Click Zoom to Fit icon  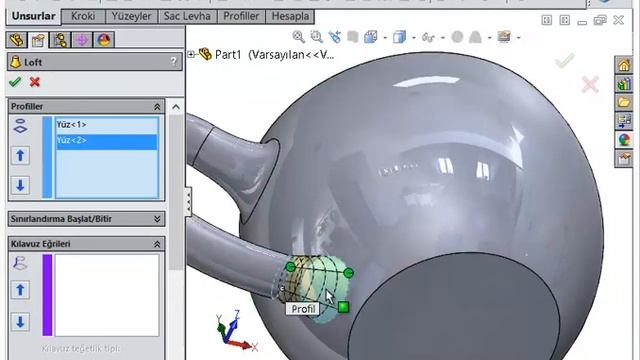(299, 37)
